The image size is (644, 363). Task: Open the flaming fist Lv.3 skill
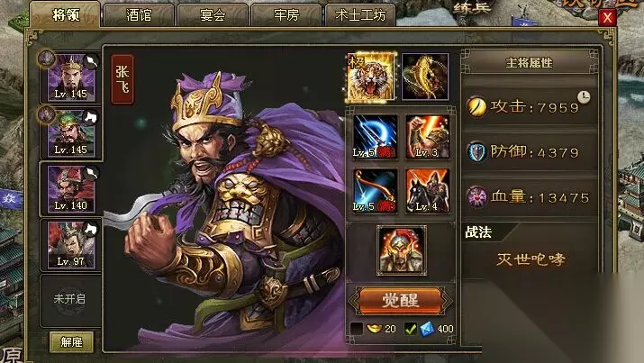(x=427, y=137)
